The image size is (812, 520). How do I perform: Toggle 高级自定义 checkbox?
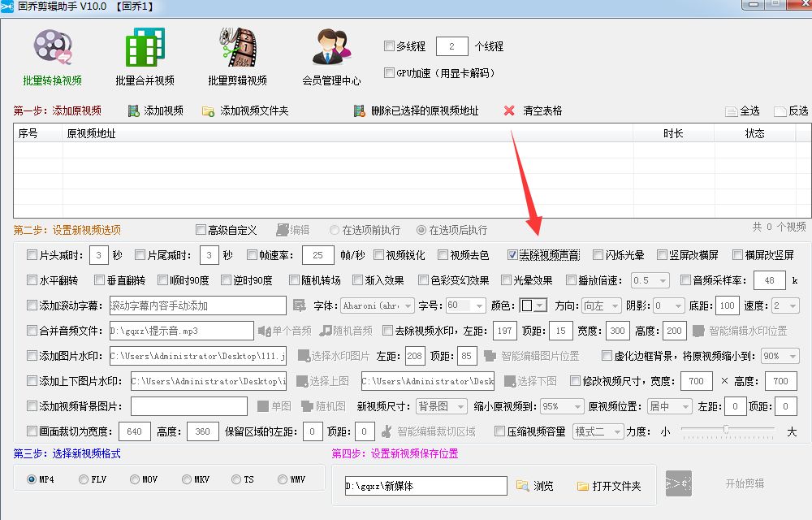201,229
